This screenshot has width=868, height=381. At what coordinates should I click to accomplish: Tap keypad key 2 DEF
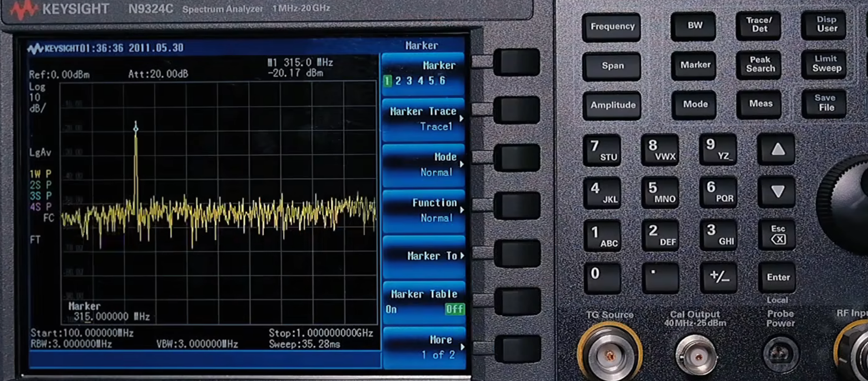tap(661, 235)
